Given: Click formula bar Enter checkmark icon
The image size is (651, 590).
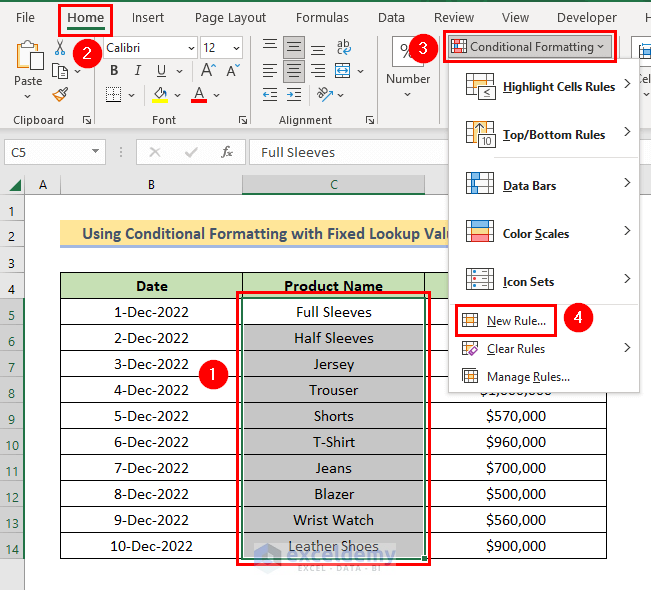Looking at the screenshot, I should (x=191, y=152).
